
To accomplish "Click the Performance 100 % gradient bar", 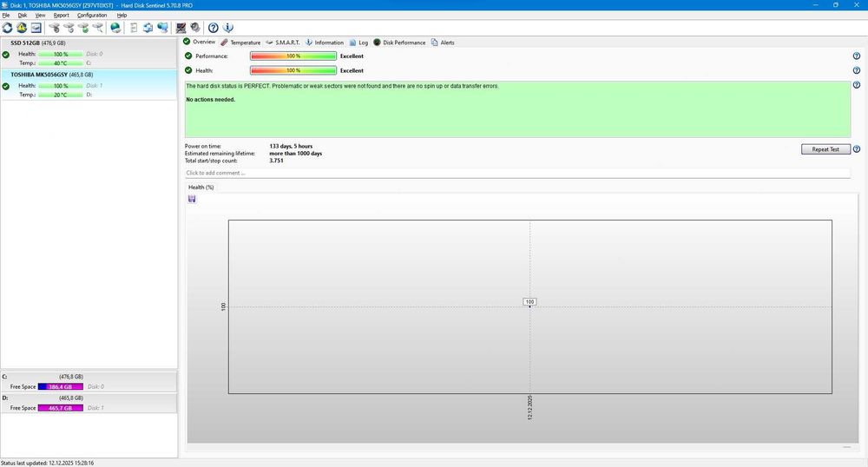I will [x=293, y=56].
